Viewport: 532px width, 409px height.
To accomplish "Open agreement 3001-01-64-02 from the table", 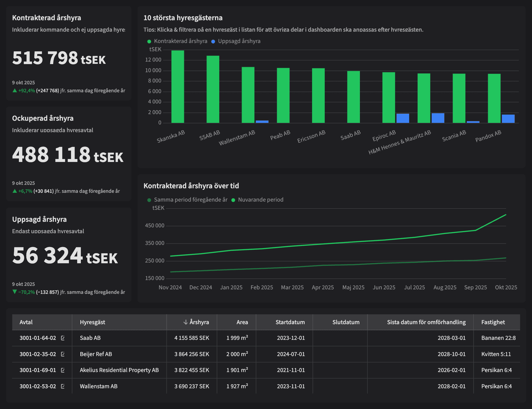I will [38, 338].
